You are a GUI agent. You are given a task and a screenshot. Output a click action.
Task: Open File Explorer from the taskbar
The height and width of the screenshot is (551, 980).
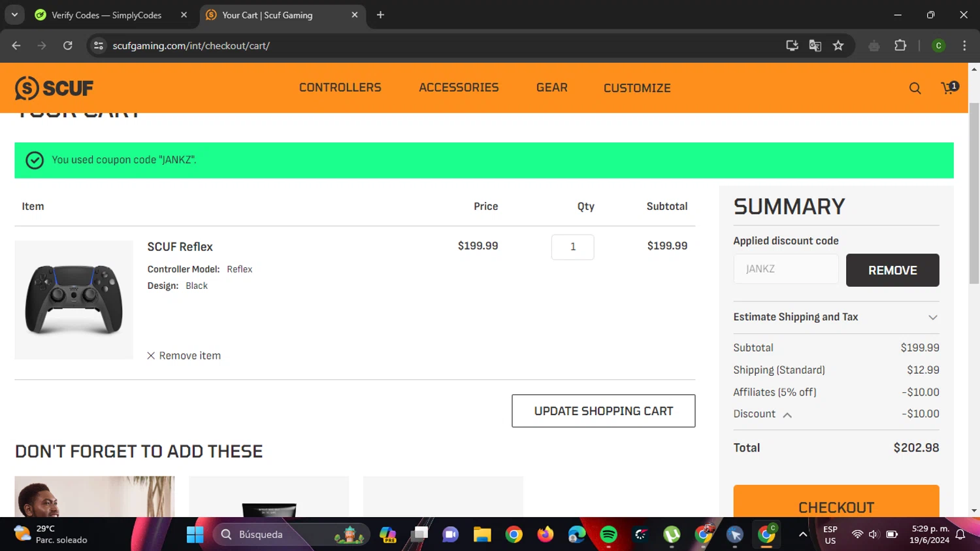tap(482, 535)
